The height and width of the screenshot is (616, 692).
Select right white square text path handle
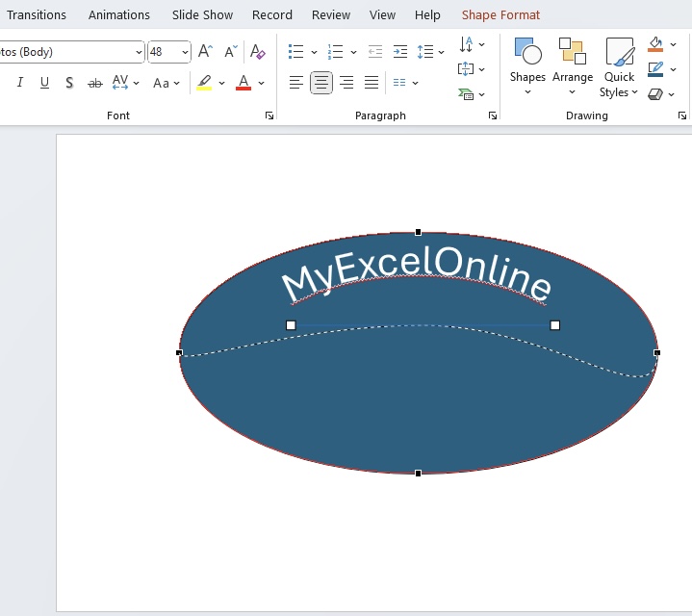pyautogui.click(x=555, y=325)
